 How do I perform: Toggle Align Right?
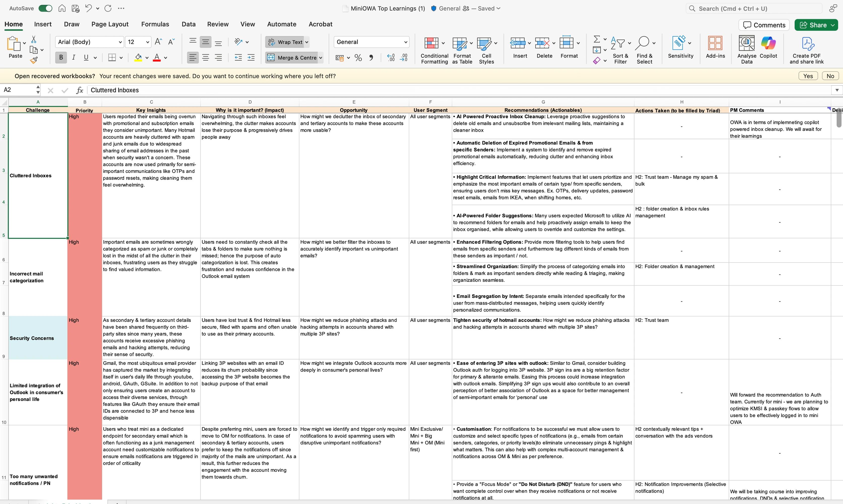[x=218, y=57]
